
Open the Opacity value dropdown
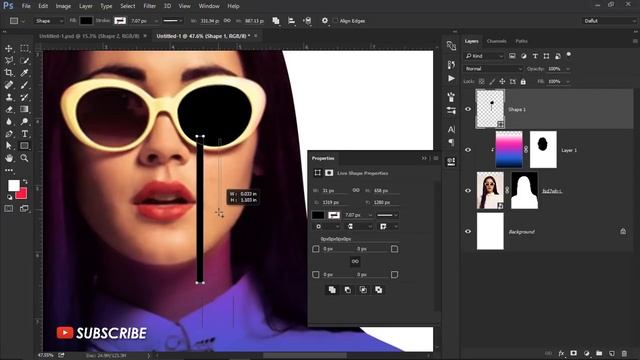[568, 69]
